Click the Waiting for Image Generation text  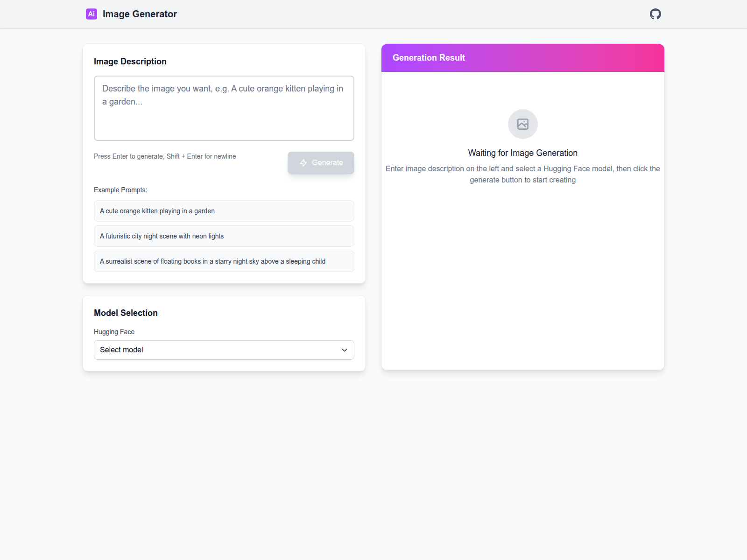[523, 153]
